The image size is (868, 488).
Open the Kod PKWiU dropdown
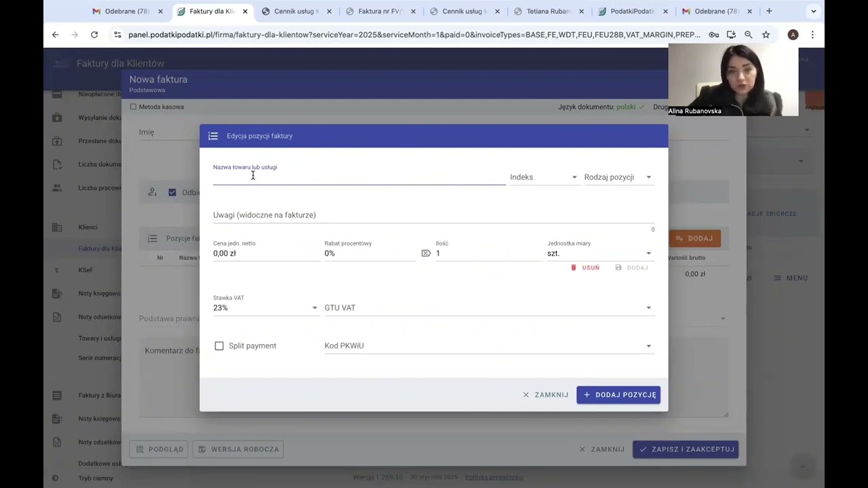[x=488, y=346]
